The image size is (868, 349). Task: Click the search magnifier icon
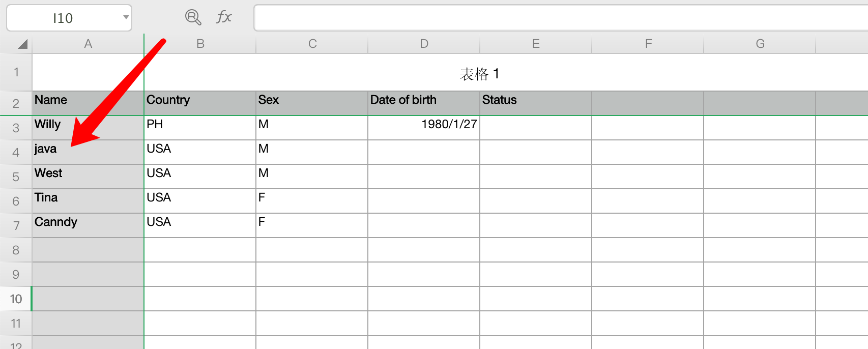click(192, 17)
